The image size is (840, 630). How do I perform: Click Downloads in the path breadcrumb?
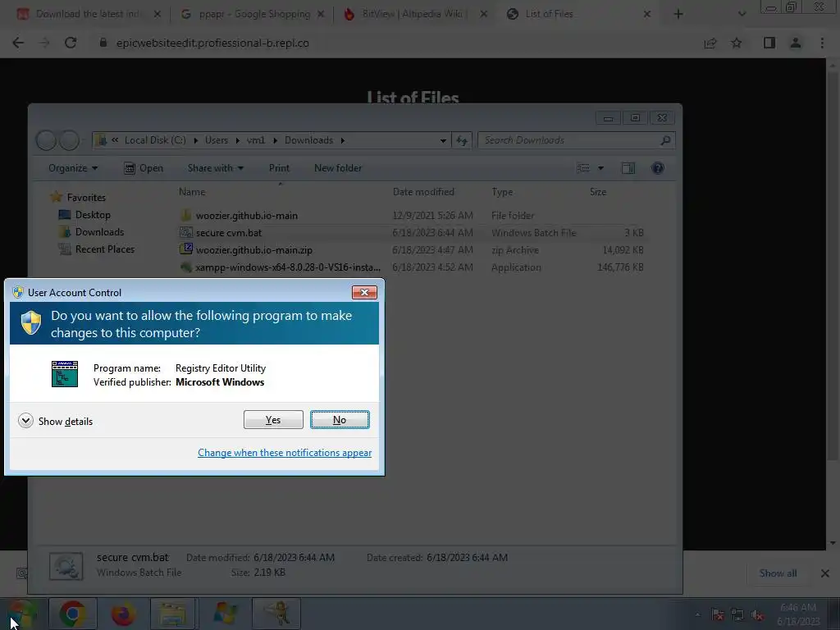click(x=308, y=139)
